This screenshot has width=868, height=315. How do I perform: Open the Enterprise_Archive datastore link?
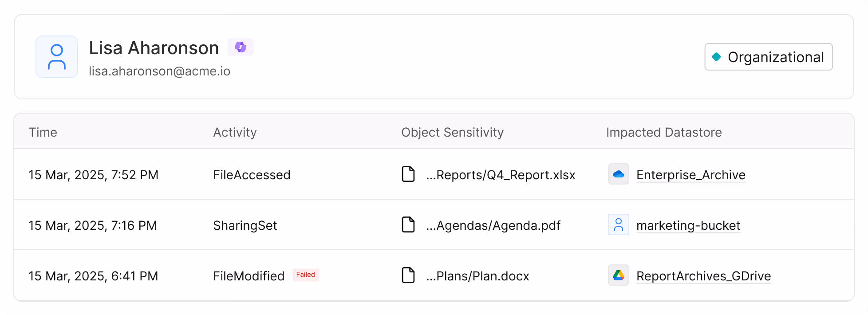pos(690,175)
